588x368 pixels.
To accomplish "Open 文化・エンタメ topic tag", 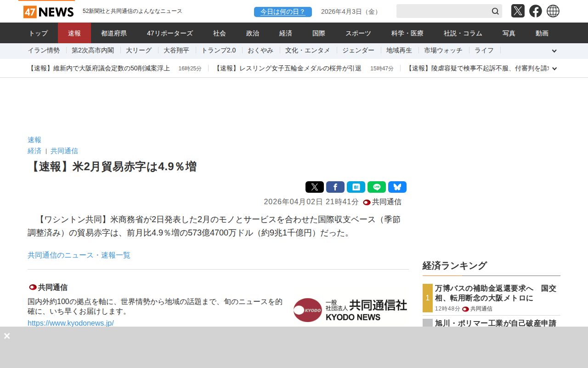I will coord(308,51).
